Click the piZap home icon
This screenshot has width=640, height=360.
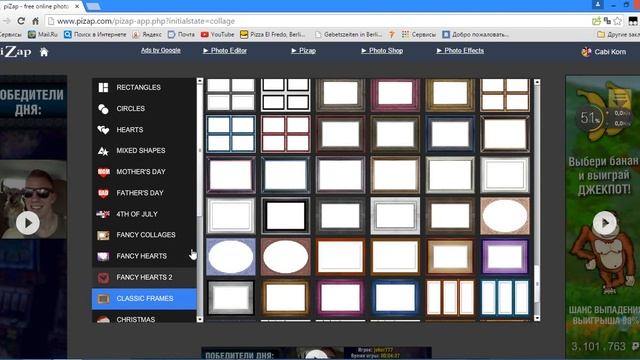[44, 52]
